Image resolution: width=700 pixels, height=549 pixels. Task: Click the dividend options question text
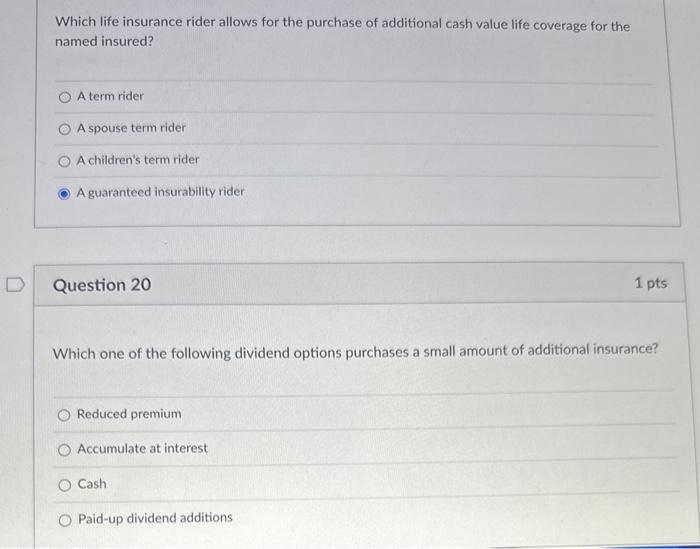(x=355, y=352)
